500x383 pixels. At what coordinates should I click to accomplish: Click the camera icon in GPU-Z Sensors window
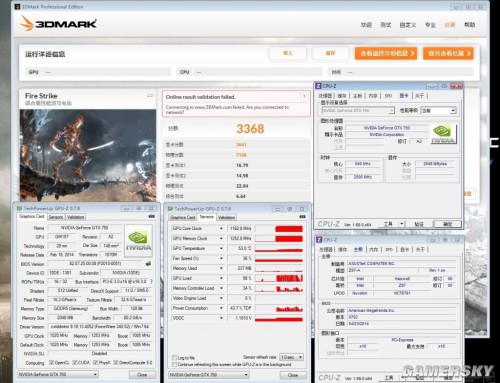click(x=302, y=217)
